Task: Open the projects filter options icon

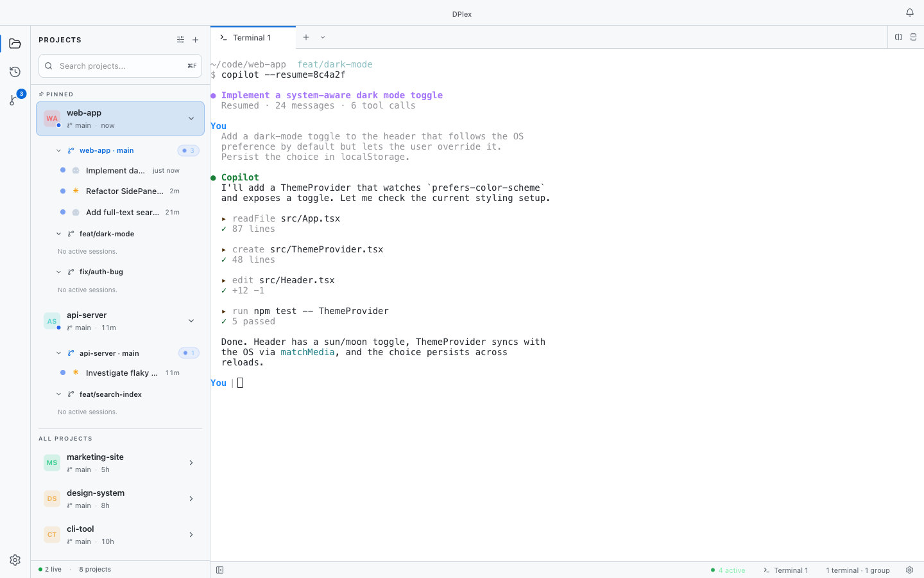Action: (x=180, y=40)
